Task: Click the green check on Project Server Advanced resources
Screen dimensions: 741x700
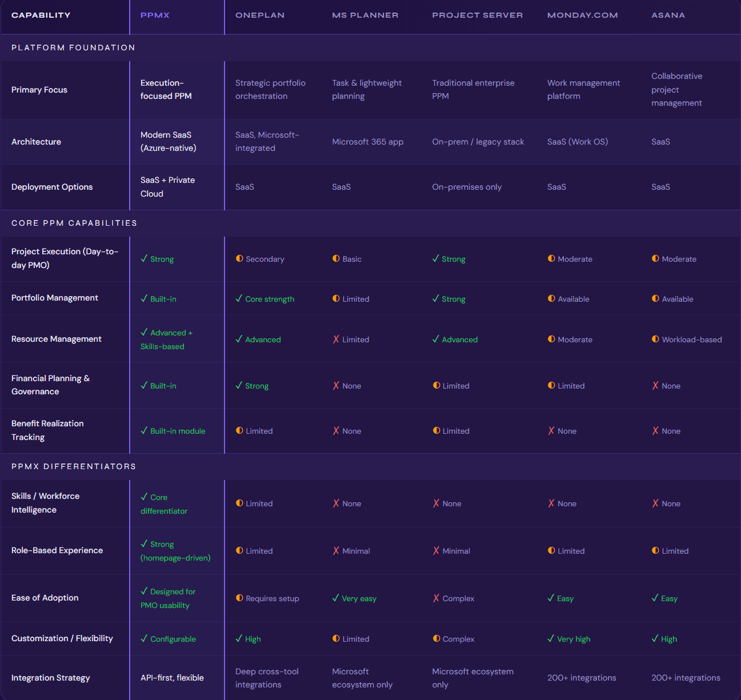Action: point(436,339)
